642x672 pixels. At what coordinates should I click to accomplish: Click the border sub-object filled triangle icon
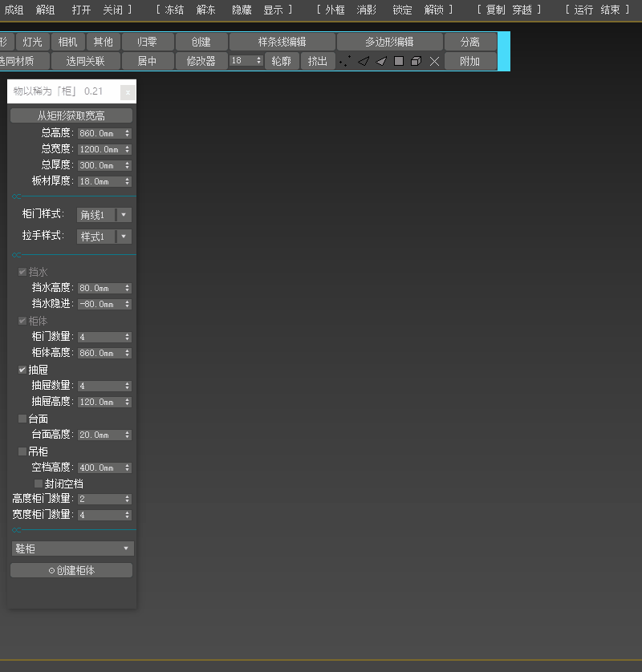(381, 61)
